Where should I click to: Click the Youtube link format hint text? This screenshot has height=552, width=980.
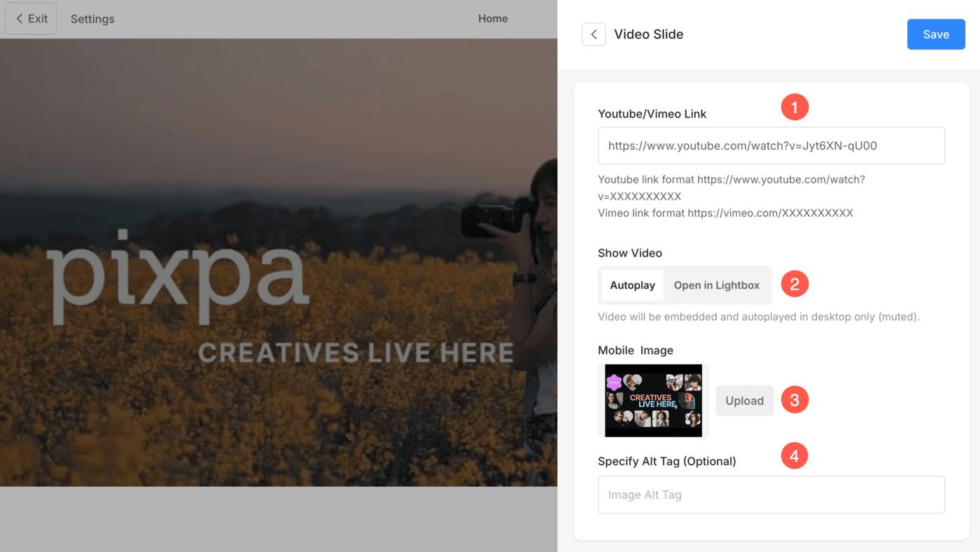pos(731,188)
